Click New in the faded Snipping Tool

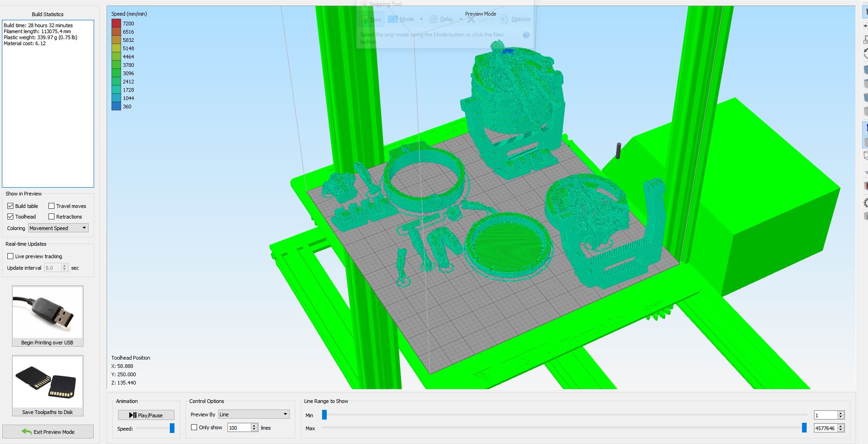(371, 19)
